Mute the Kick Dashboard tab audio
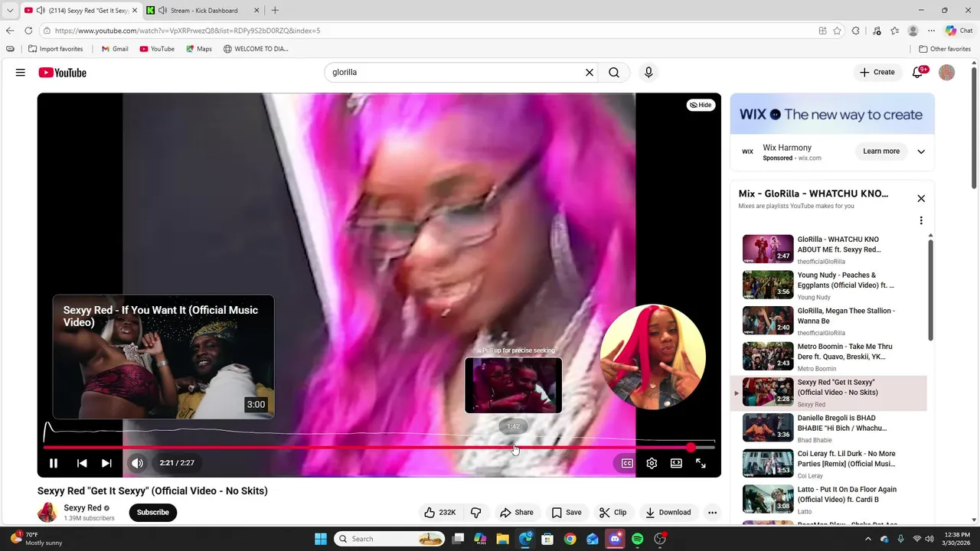Image resolution: width=980 pixels, height=551 pixels. (x=162, y=11)
